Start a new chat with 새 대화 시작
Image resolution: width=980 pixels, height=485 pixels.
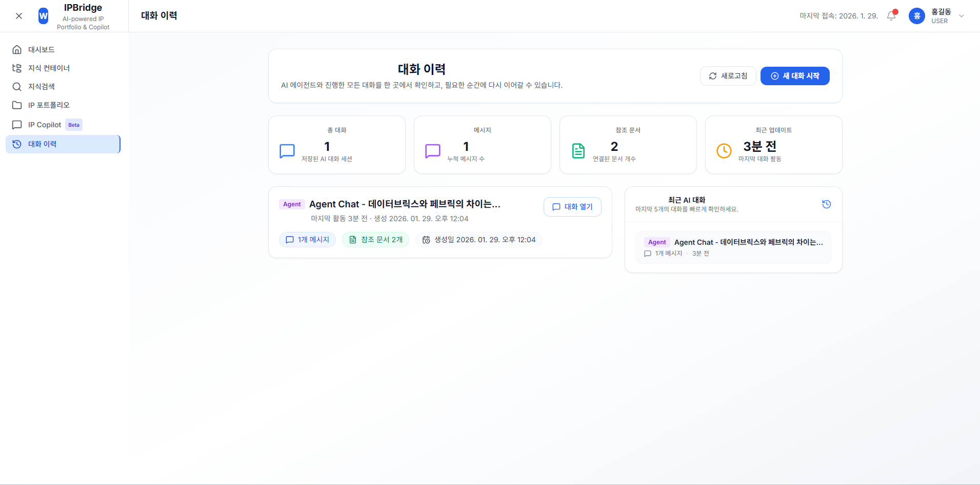(794, 76)
